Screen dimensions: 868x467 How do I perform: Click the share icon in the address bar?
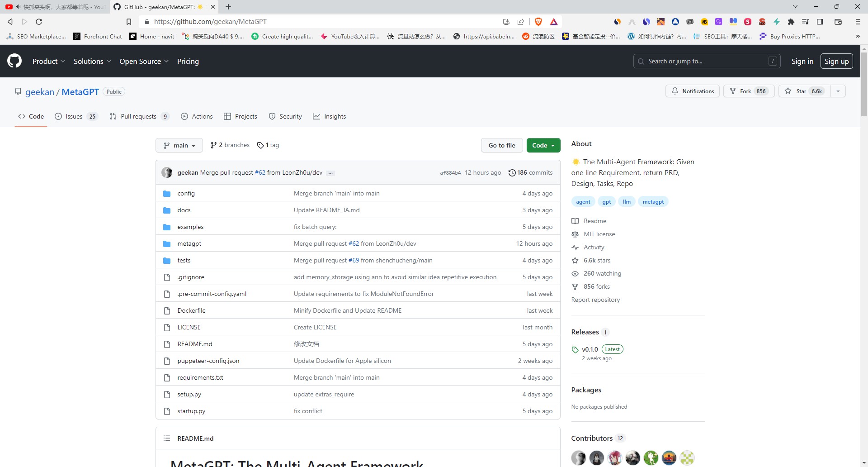521,21
